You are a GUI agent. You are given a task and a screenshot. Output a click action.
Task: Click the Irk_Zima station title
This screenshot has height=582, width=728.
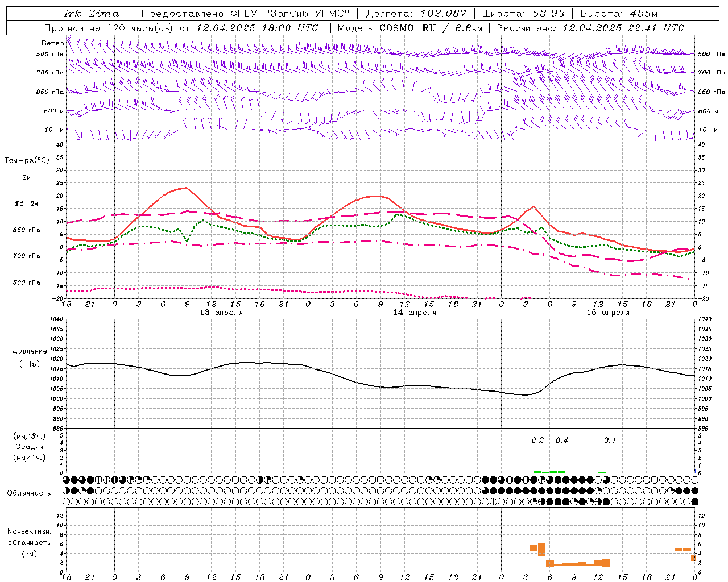(x=92, y=14)
